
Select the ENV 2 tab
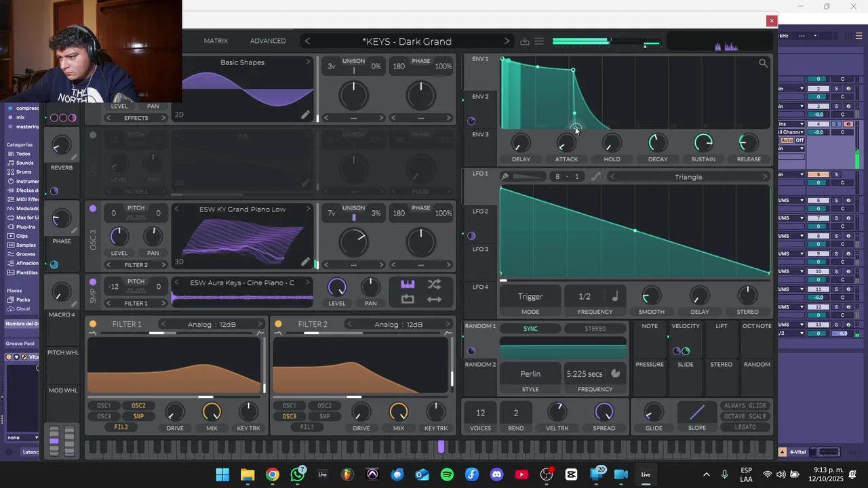click(480, 97)
